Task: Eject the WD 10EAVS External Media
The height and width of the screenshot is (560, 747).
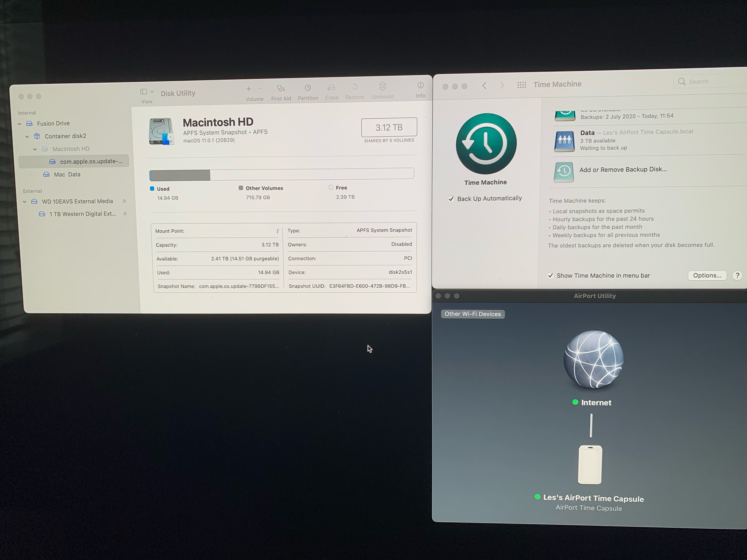Action: click(124, 201)
